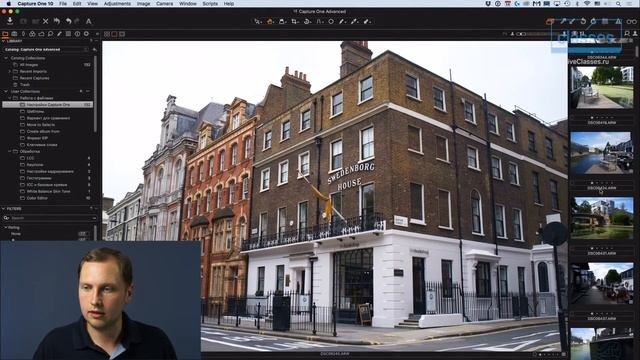Toggle the Proofing glasses icon
The image size is (640, 360).
[x=632, y=21]
